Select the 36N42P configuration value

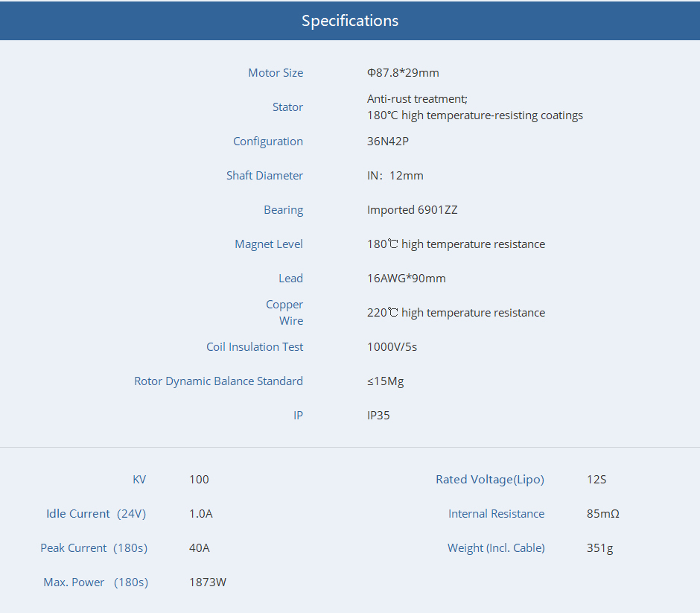(x=388, y=142)
